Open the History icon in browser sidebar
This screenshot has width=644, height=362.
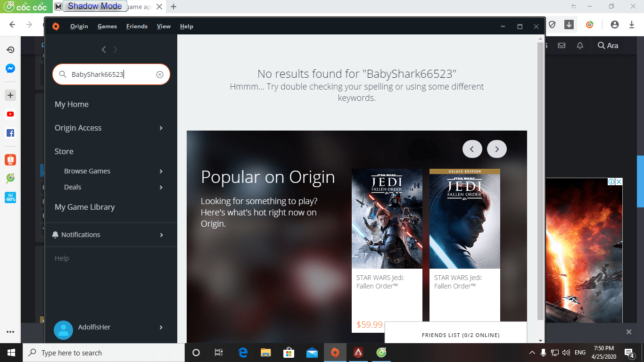pyautogui.click(x=10, y=49)
